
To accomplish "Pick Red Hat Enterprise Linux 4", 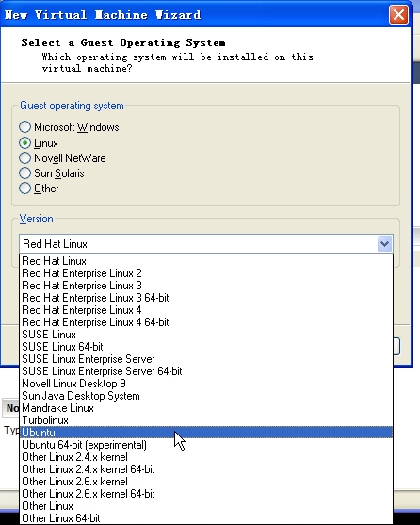I will tap(206, 310).
